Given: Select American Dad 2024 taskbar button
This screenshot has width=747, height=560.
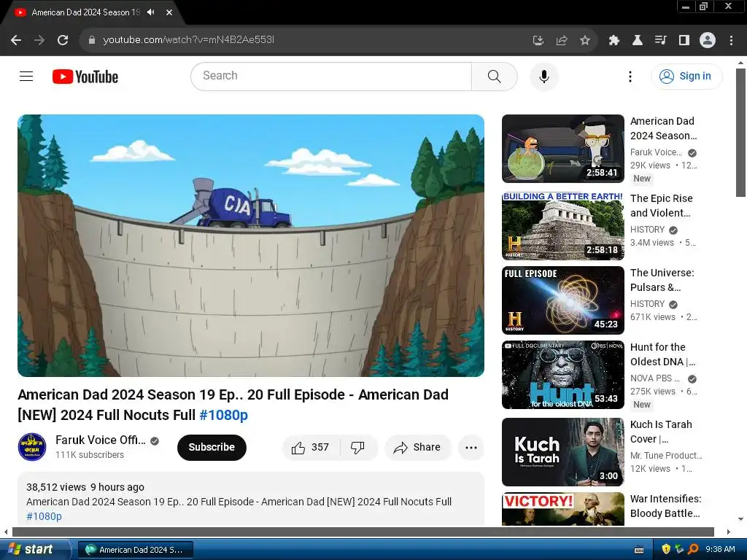Looking at the screenshot, I should pyautogui.click(x=135, y=550).
